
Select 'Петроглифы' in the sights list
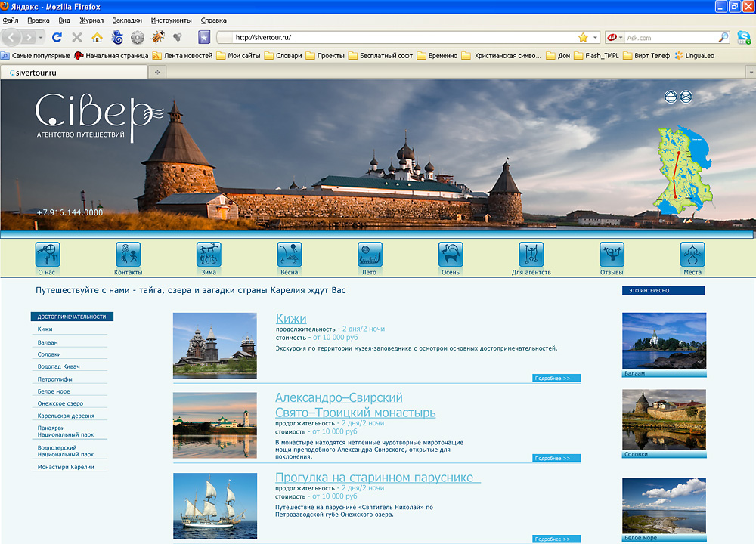coord(55,379)
